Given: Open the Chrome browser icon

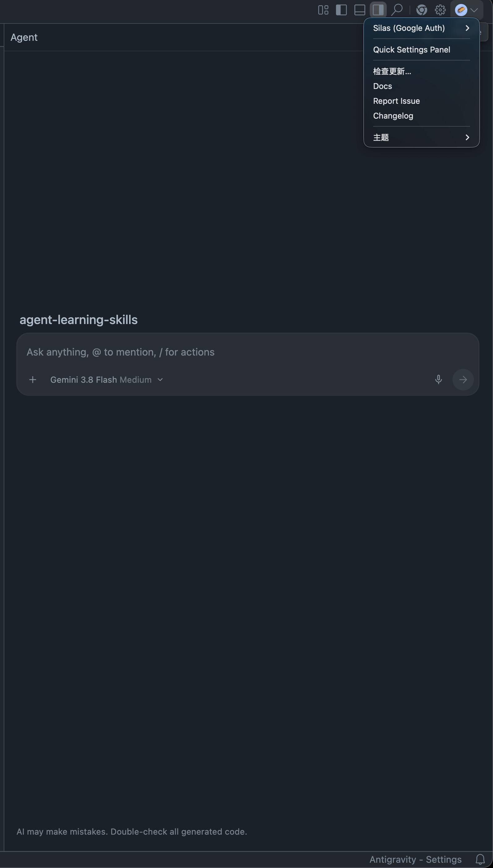Looking at the screenshot, I should point(422,10).
